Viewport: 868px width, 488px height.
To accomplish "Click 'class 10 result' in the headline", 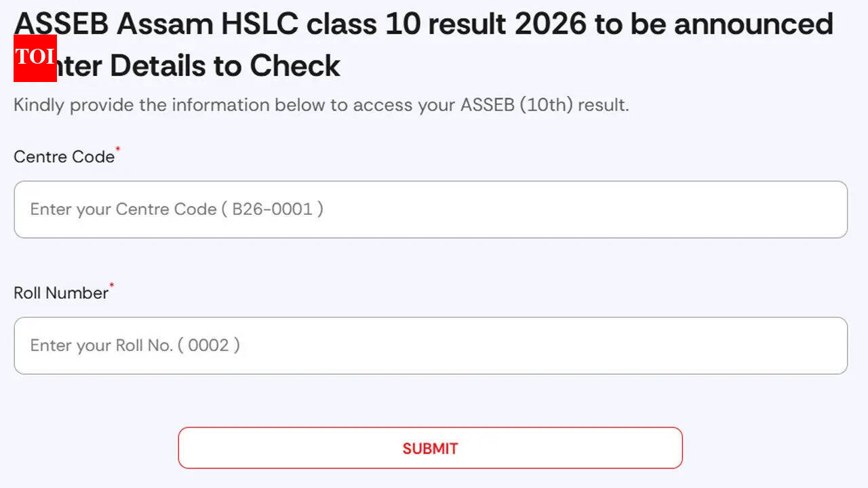I will click(x=406, y=25).
